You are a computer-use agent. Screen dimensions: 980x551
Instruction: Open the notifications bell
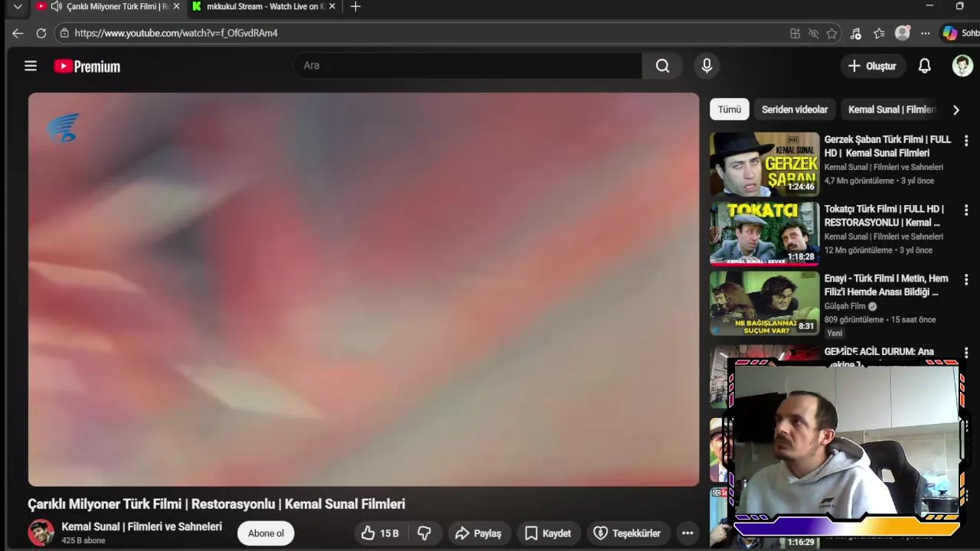(x=924, y=66)
